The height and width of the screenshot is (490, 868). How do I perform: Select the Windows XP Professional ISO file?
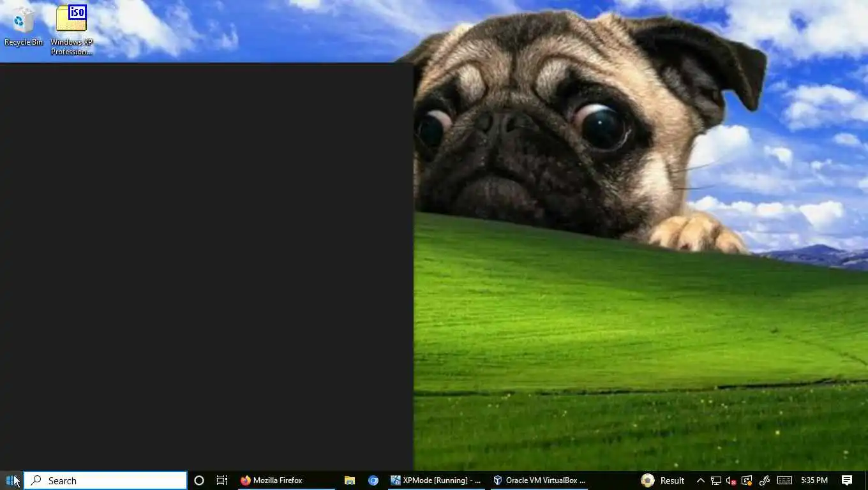click(71, 30)
